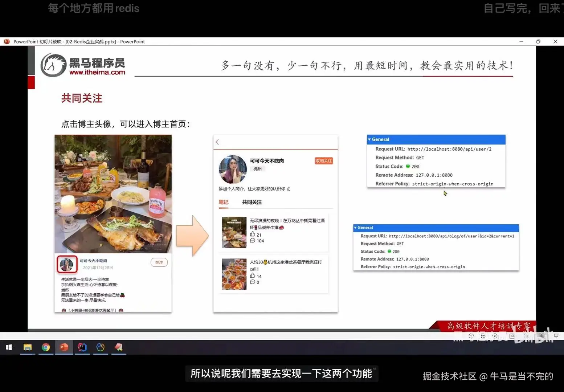Click the upper Request Method: GET line
Viewport: 564px width, 392px height.
pos(400,158)
